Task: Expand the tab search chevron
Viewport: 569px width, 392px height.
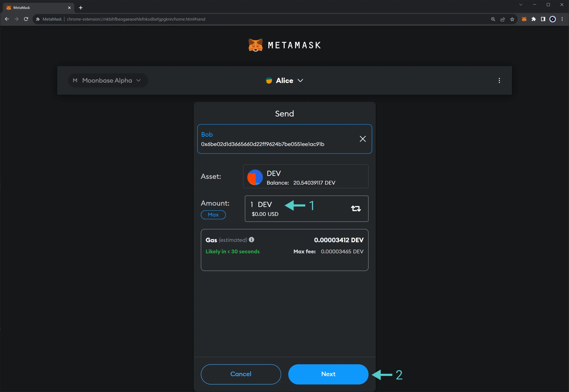Action: pos(521,5)
